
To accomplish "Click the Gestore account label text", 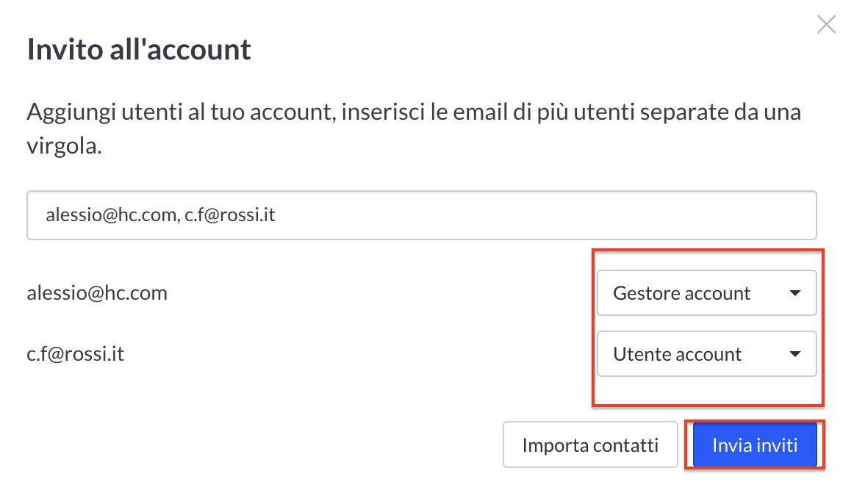I will (x=681, y=293).
